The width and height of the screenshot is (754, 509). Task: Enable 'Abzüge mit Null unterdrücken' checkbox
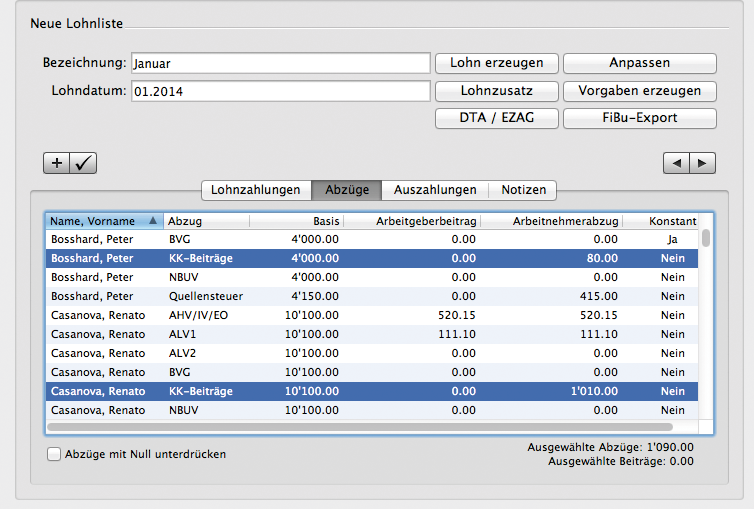tap(54, 454)
